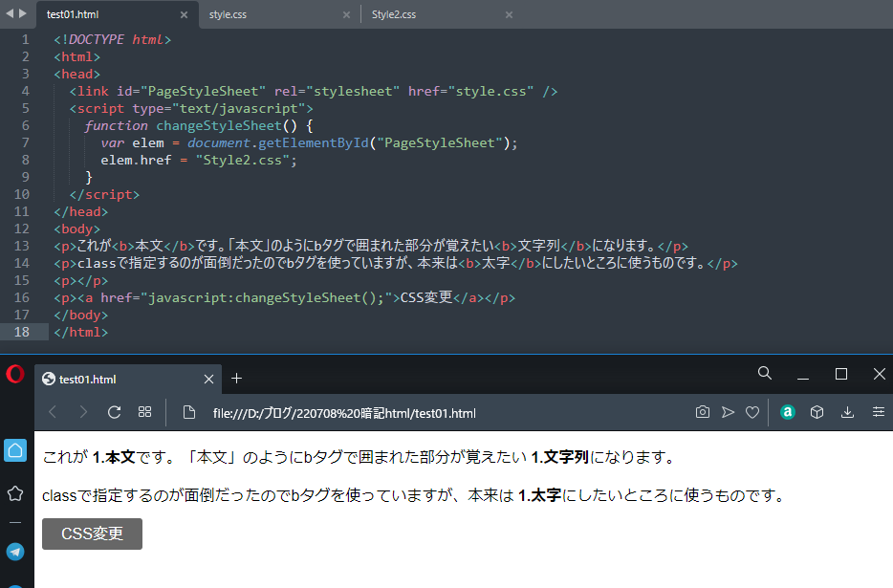The height and width of the screenshot is (588, 893).
Task: Click the closing </head> tag
Action: click(81, 212)
